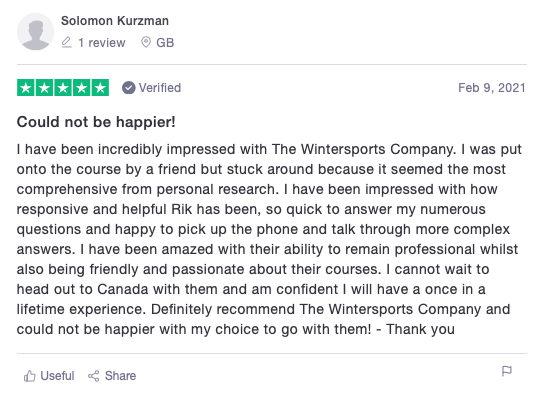The height and width of the screenshot is (396, 545).
Task: Click the pencil review count icon
Action: (x=66, y=42)
